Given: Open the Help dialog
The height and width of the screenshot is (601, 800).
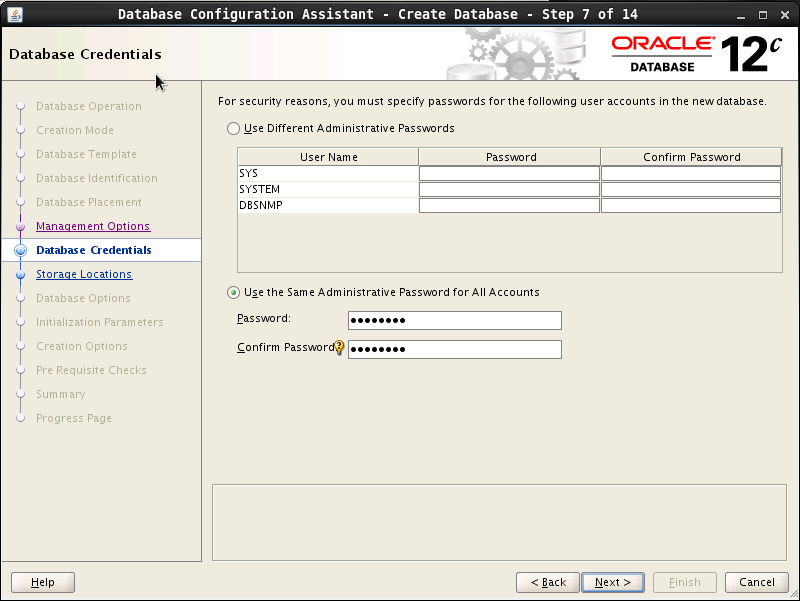Looking at the screenshot, I should (x=42, y=582).
